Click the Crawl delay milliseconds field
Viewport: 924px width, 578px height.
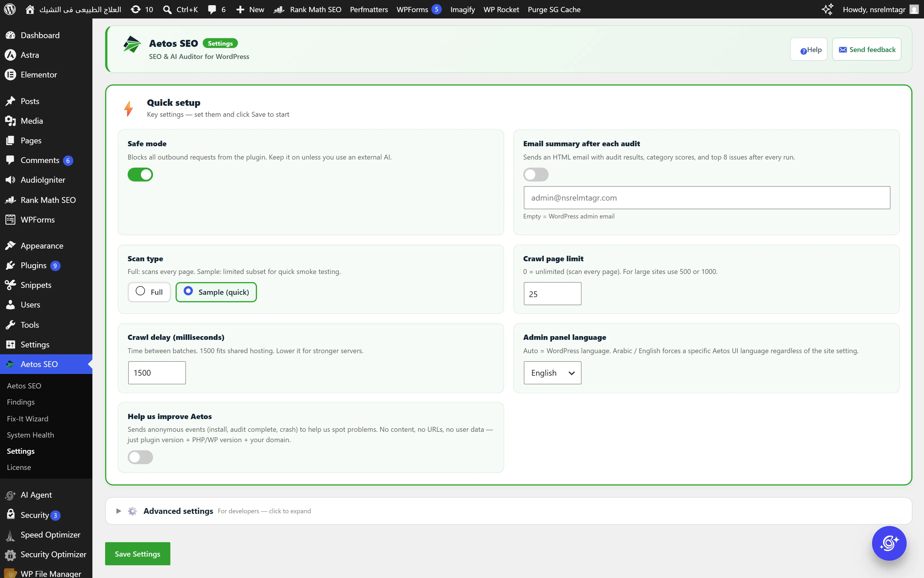(x=157, y=373)
